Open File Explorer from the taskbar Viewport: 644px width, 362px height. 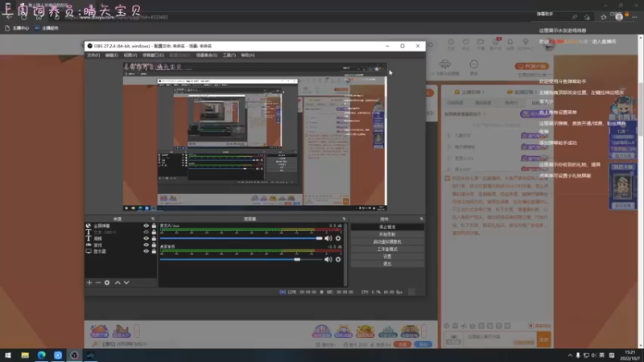(25, 355)
